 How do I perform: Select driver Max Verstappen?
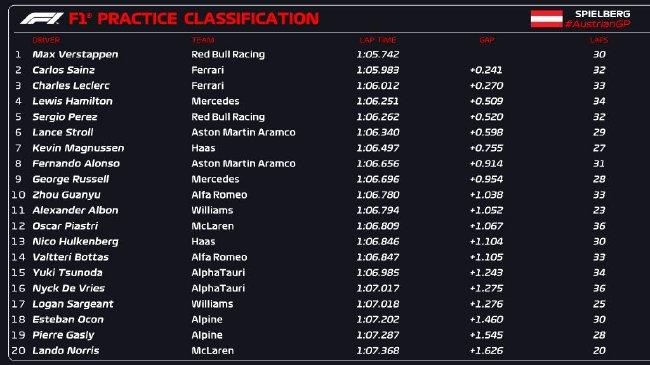pos(75,54)
